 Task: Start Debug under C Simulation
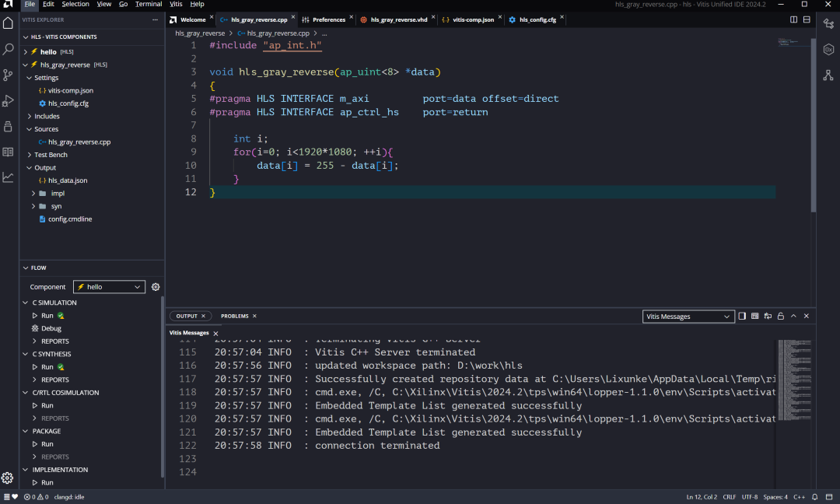click(x=47, y=328)
